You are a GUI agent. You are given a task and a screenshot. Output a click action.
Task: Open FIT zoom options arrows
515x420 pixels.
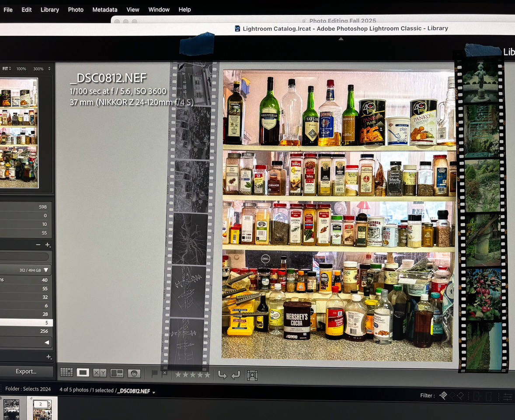10,69
